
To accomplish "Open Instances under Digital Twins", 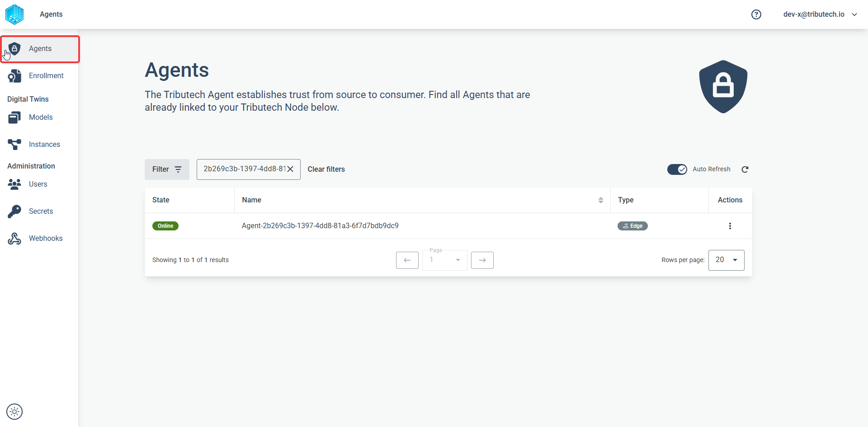I will [39, 145].
